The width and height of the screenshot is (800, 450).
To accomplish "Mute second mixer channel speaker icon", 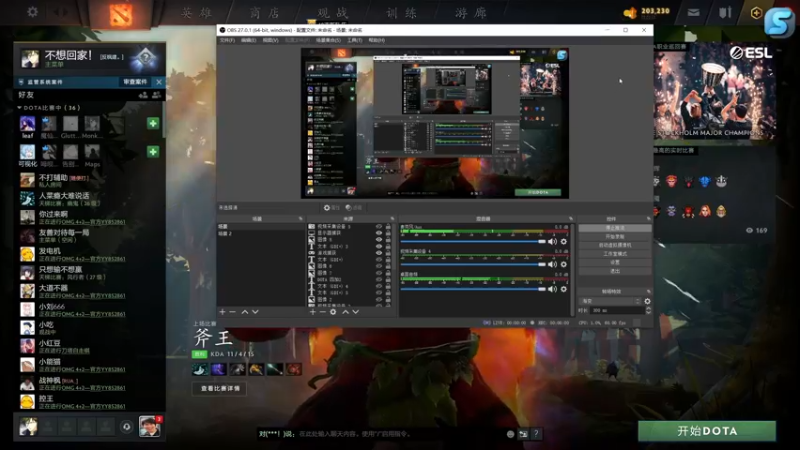I will click(x=553, y=264).
